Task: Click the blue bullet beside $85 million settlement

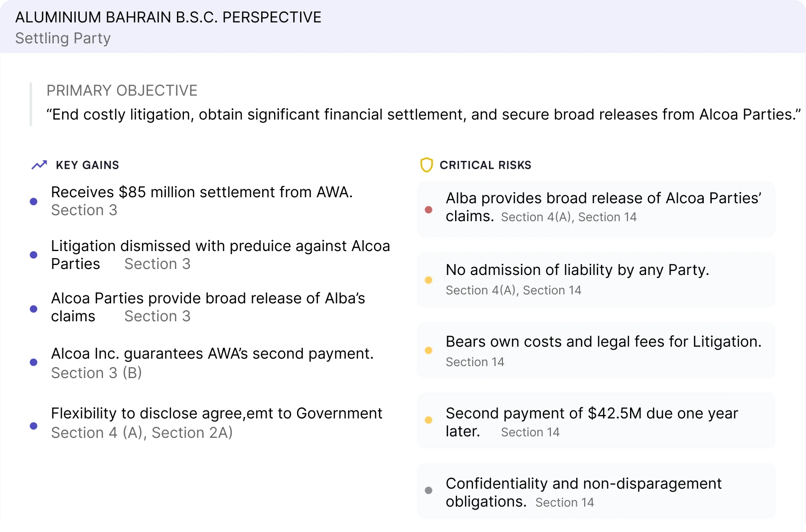Action: click(34, 202)
